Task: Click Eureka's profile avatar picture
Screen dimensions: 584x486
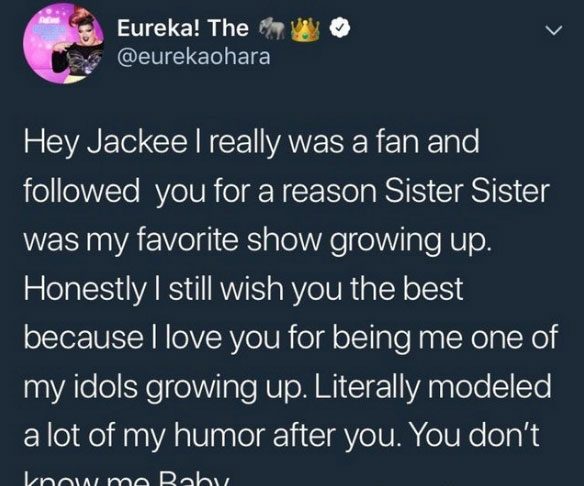Action: (x=63, y=44)
